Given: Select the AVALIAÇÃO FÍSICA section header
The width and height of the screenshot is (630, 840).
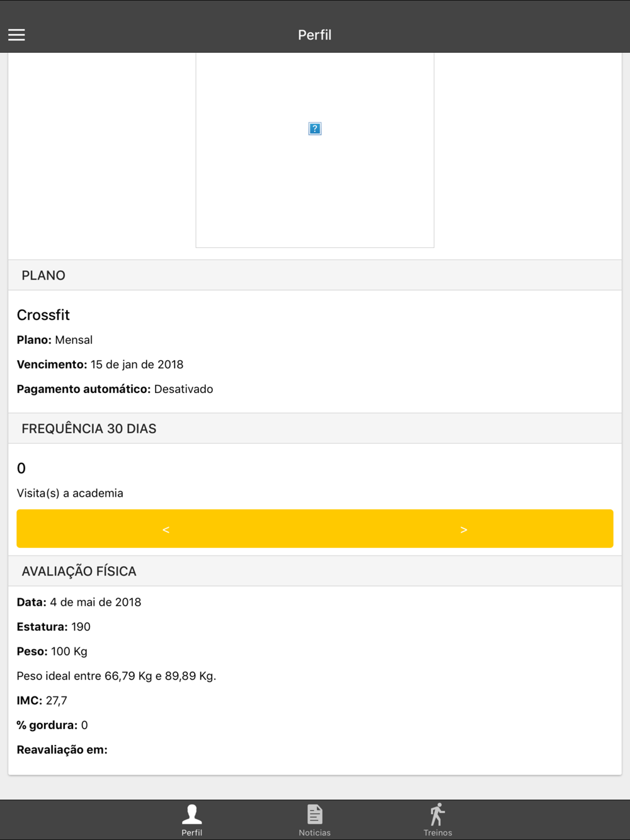Looking at the screenshot, I should [79, 571].
